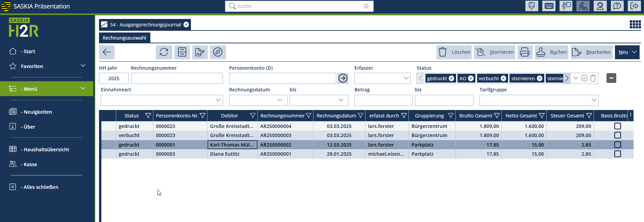Open the help chat bubble icon
The height and width of the screenshot is (222, 644).
617,6
